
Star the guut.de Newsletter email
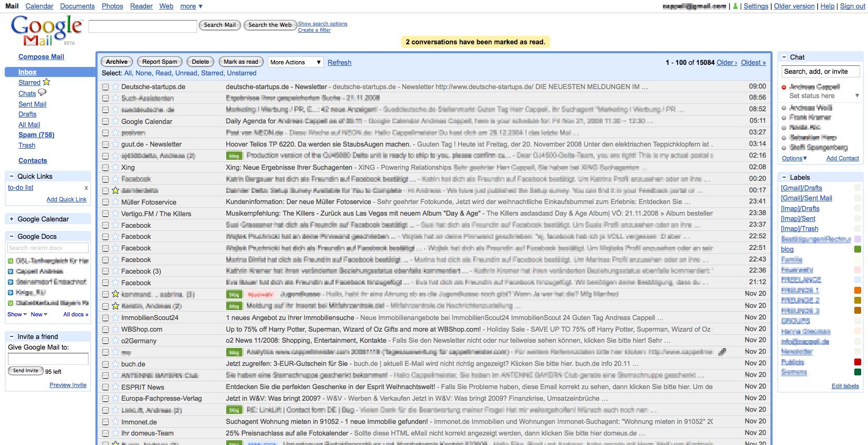pyautogui.click(x=115, y=144)
